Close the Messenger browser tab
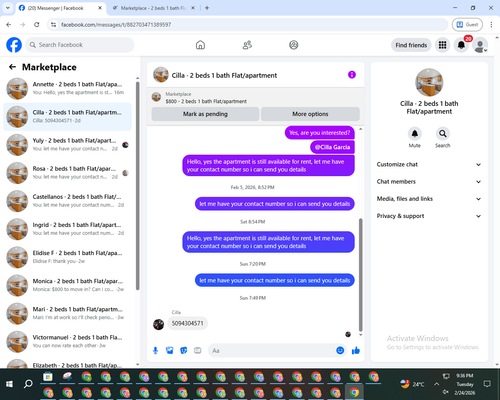The image size is (500, 400). coord(100,8)
